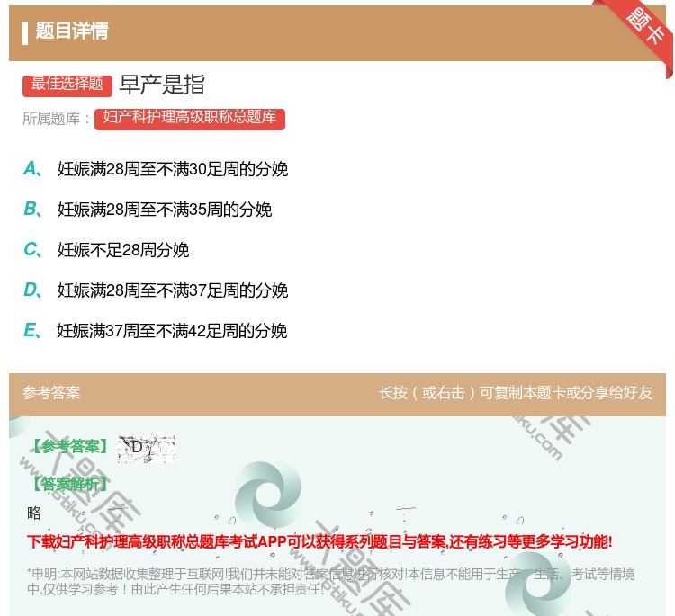
Task: Select option B: 妊娠满28周至不满35周的分娩
Action: point(148,209)
